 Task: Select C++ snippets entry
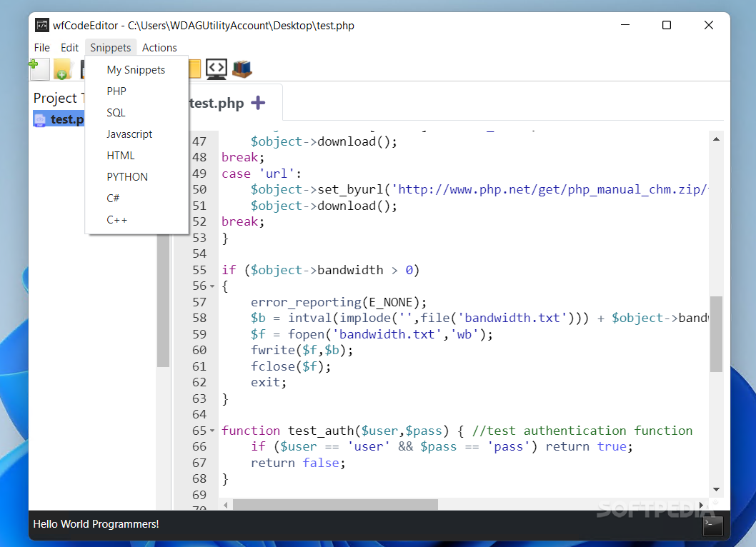tap(136, 220)
